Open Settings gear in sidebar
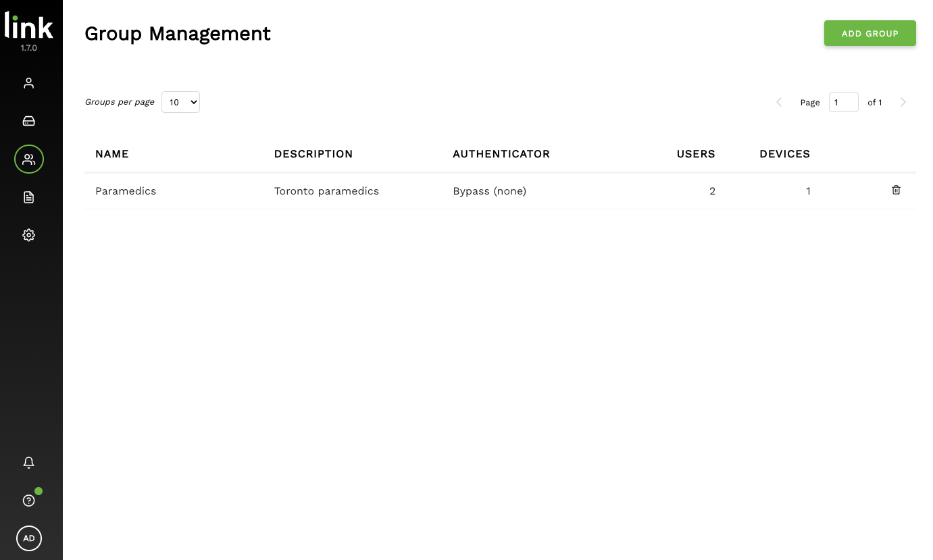This screenshot has height=560, width=933. 28,235
